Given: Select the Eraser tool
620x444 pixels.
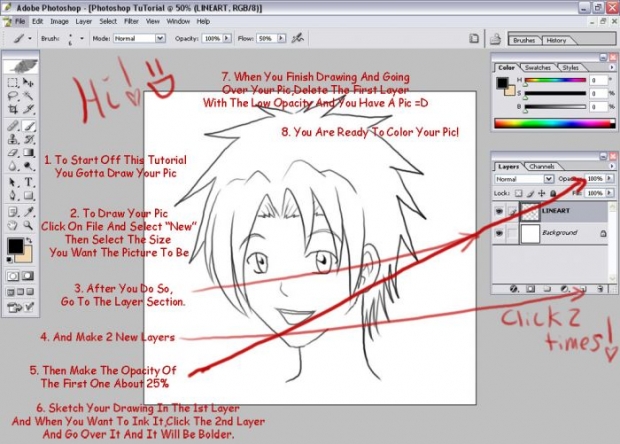Looking at the screenshot, I should 13,153.
